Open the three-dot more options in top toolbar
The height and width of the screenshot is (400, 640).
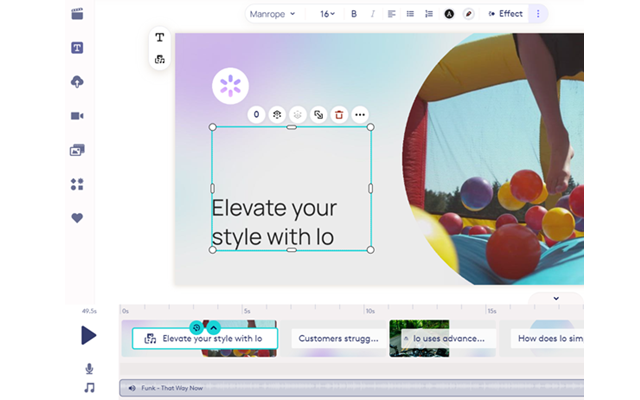[538, 14]
